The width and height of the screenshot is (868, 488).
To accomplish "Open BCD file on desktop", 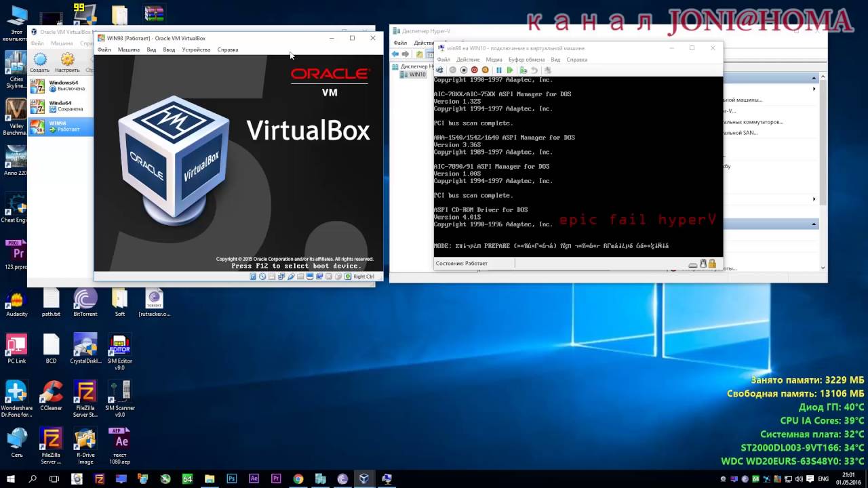I will [x=51, y=350].
